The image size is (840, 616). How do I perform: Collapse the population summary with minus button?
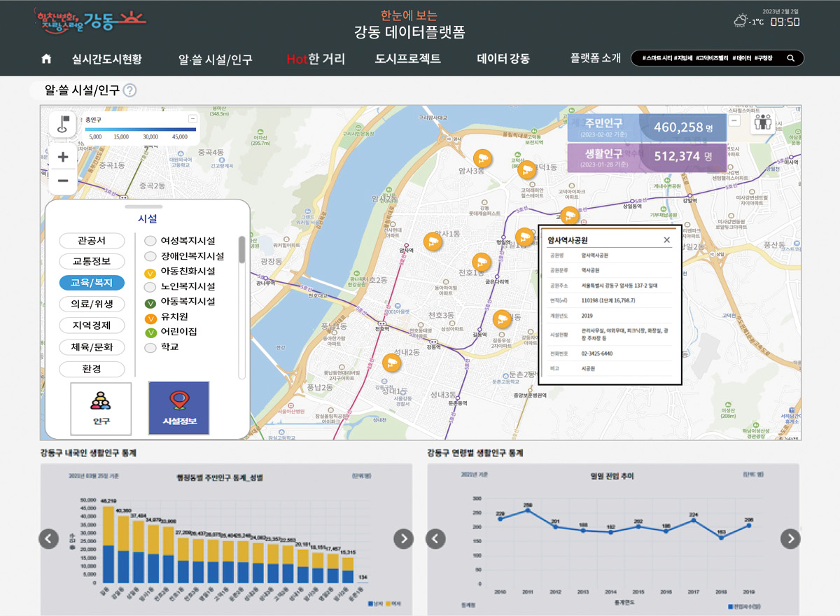click(734, 120)
